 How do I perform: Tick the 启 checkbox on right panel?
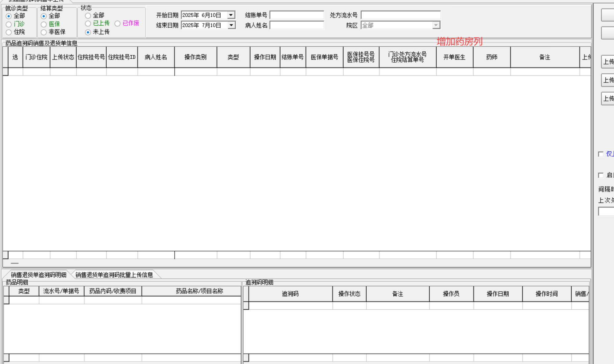pyautogui.click(x=601, y=175)
